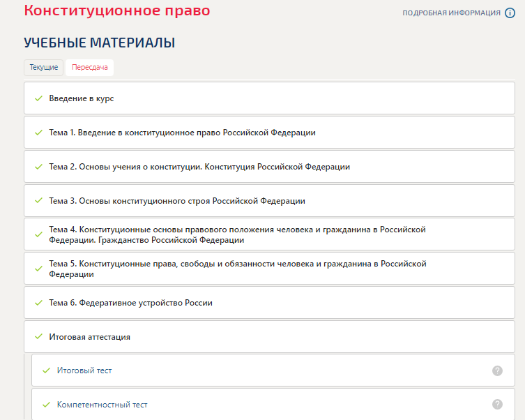Image resolution: width=525 pixels, height=420 pixels.
Task: Open the detailed information icon
Action: click(510, 13)
